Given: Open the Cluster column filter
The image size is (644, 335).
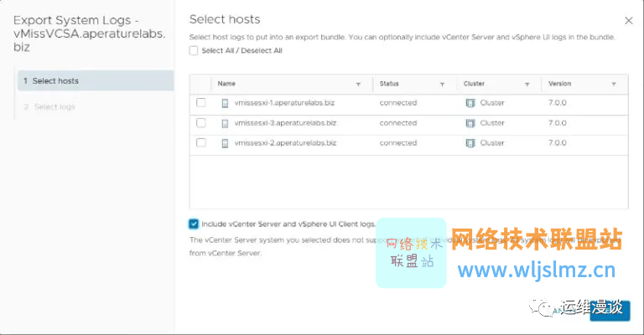Looking at the screenshot, I should [527, 84].
